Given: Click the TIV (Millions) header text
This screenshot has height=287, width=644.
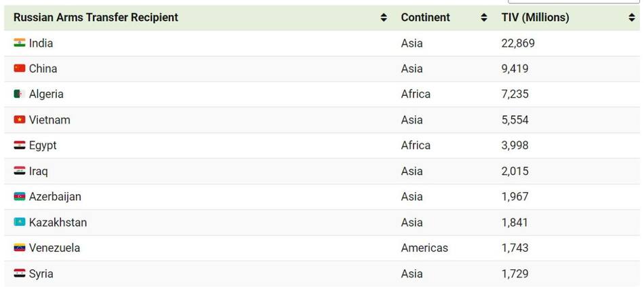Looking at the screenshot, I should pos(535,18).
